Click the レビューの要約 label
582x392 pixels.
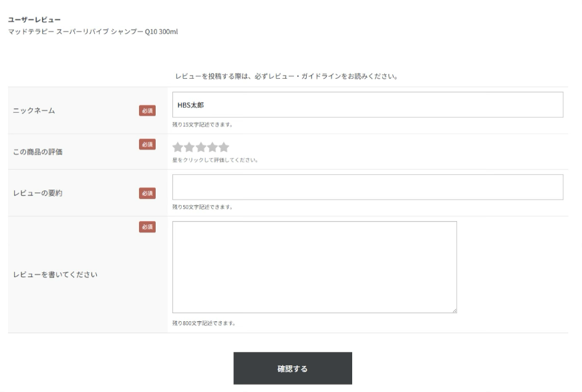tap(39, 193)
